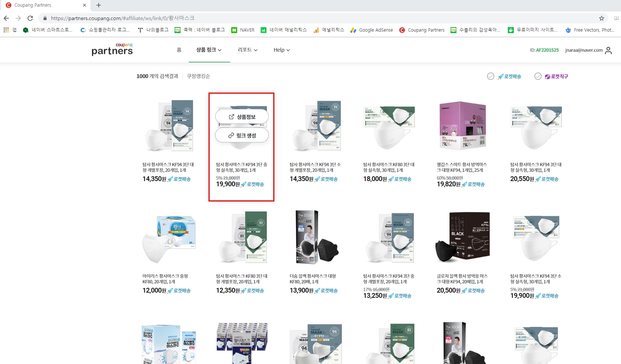Open the 클로저 블랙 황사 방역용 마스크 thumbnail
621x364 pixels.
(x=463, y=237)
